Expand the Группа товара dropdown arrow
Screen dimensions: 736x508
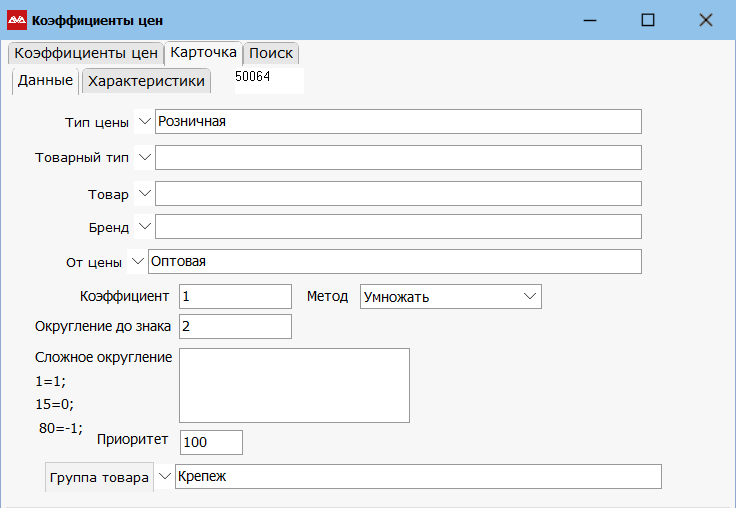point(164,477)
